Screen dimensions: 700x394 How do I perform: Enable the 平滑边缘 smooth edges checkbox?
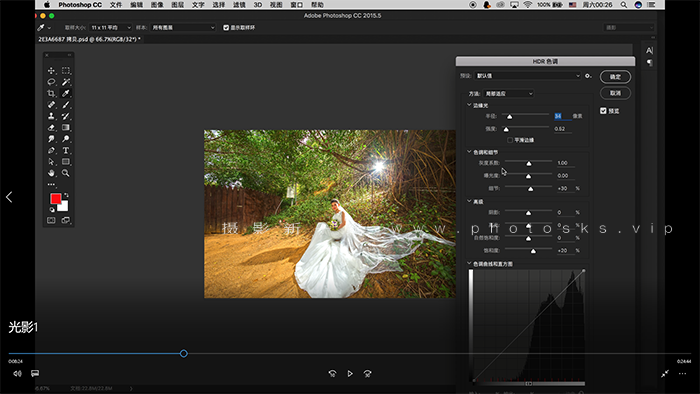pyautogui.click(x=510, y=140)
